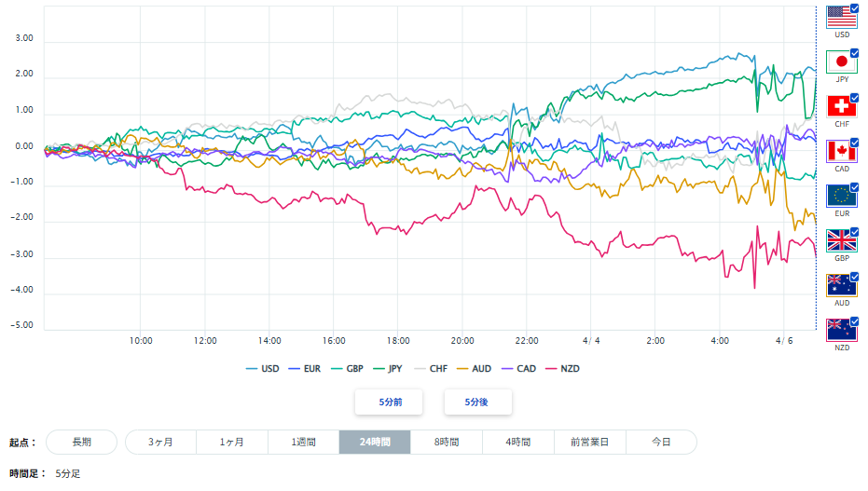Uncheck the AUD currency checkbox
The image size is (868, 491).
[x=854, y=277]
